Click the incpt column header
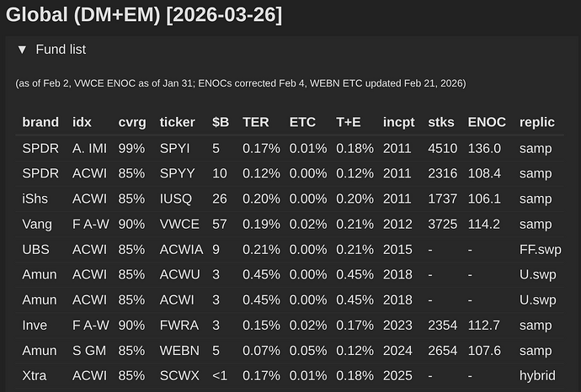Screen dimensions: 581x392 [x=398, y=123]
